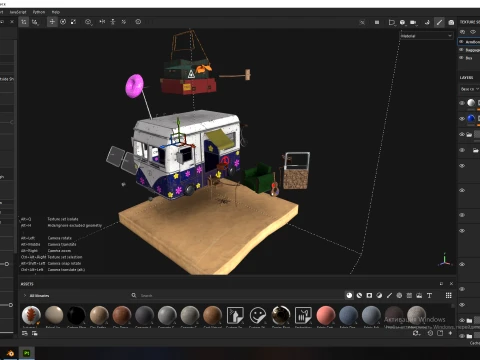Hide the blue sphere layer

[462, 119]
